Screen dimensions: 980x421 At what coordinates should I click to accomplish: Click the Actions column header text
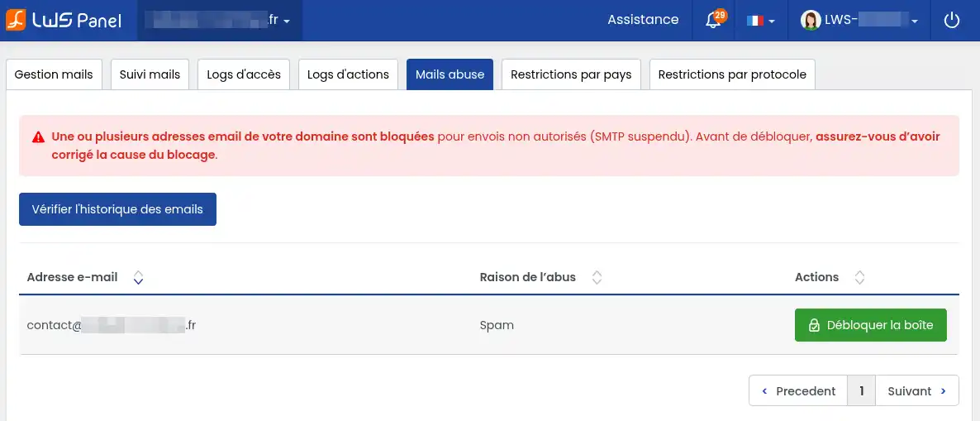point(817,277)
